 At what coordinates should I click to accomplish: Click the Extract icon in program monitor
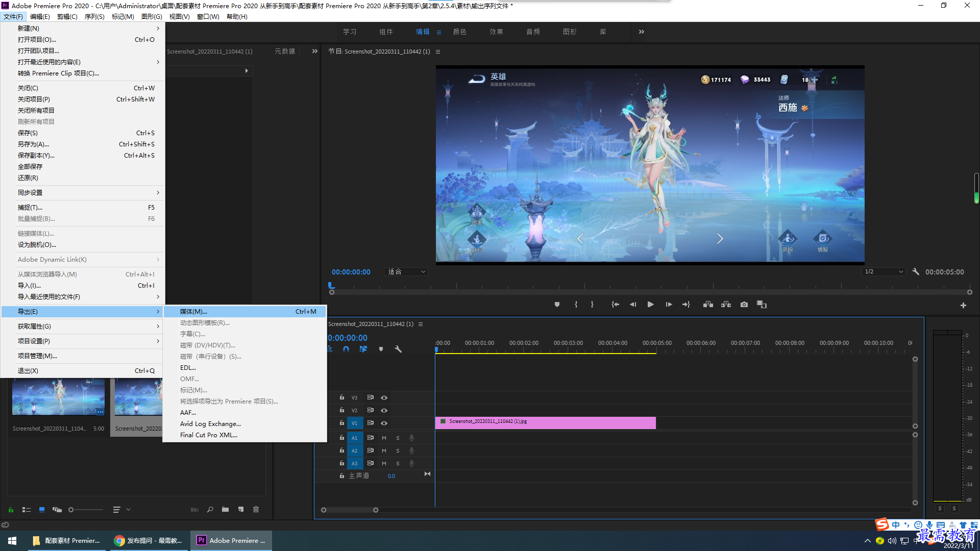(726, 305)
